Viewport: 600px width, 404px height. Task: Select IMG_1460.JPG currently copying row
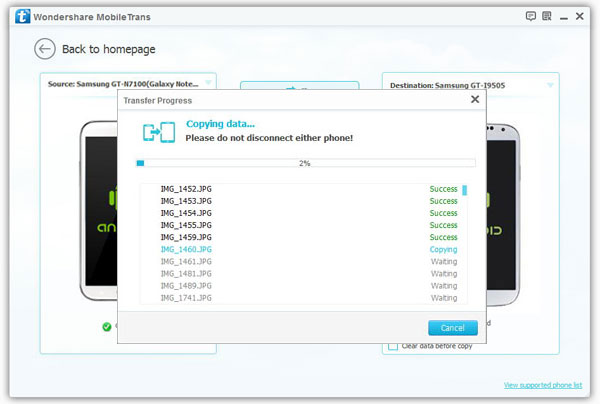tap(303, 249)
